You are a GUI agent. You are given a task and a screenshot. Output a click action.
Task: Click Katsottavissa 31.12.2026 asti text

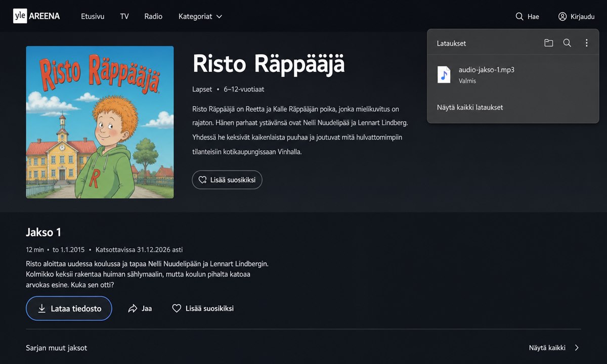click(139, 250)
